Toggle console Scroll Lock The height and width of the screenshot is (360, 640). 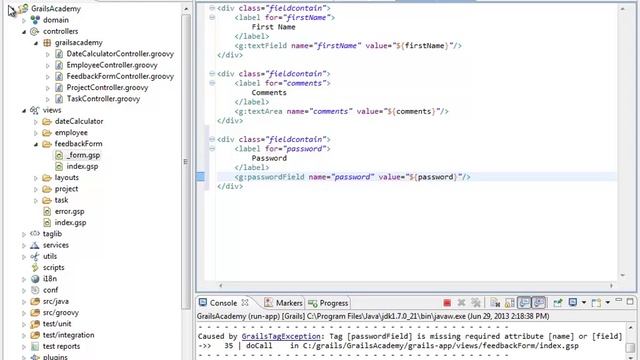[x=510, y=303]
